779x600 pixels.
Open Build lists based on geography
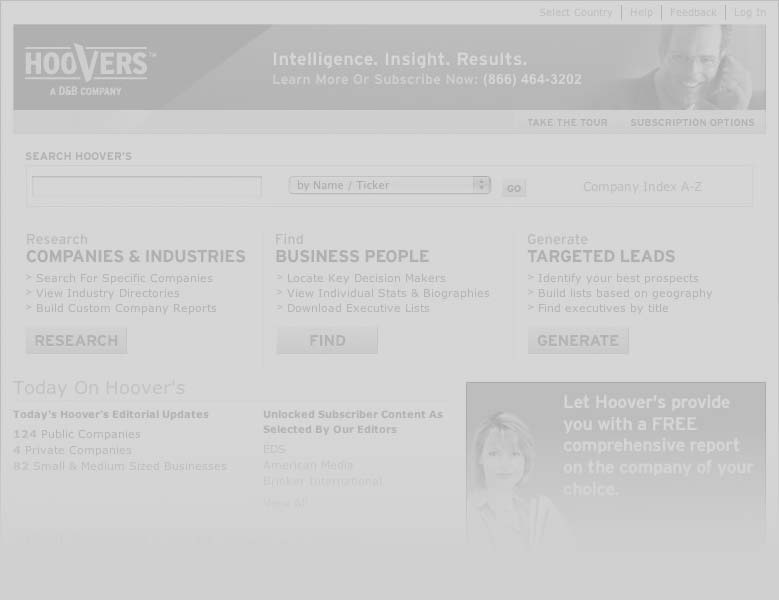(625, 293)
